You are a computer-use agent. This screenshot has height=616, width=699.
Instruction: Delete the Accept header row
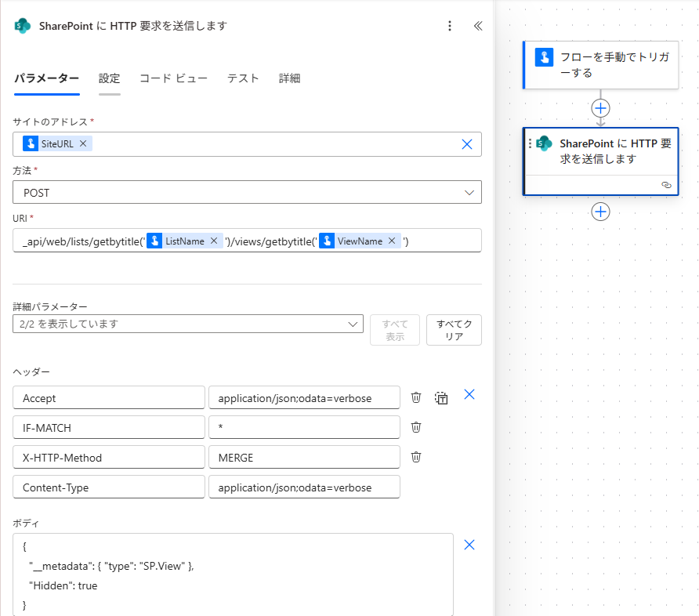tap(417, 397)
